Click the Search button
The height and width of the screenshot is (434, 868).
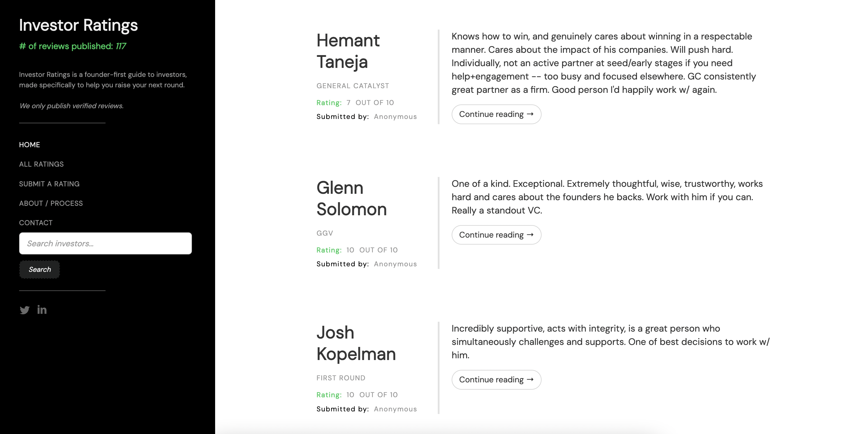point(39,269)
